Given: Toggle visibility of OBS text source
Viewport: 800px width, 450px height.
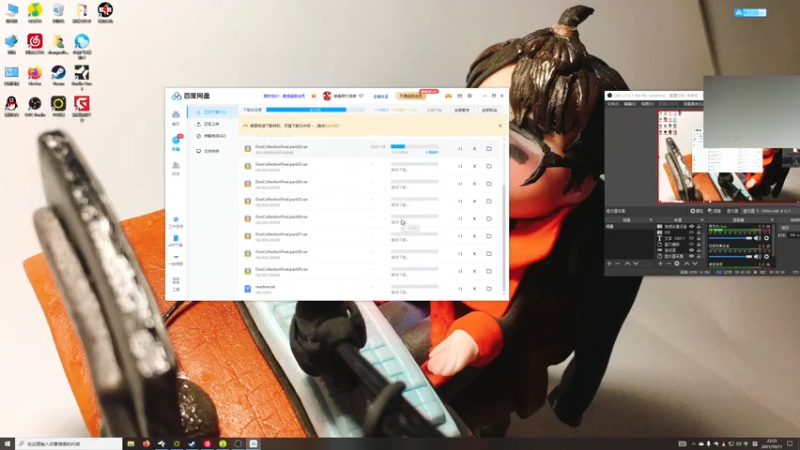Looking at the screenshot, I should click(x=691, y=238).
